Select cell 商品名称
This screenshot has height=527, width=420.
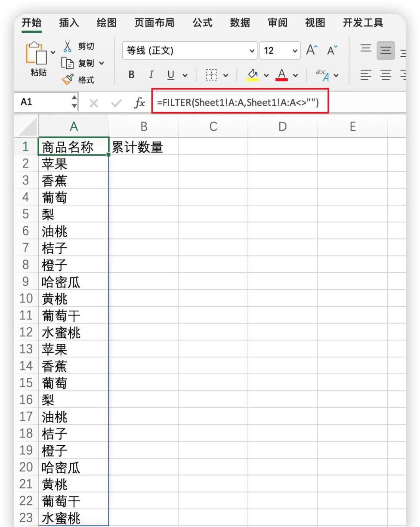pos(74,147)
